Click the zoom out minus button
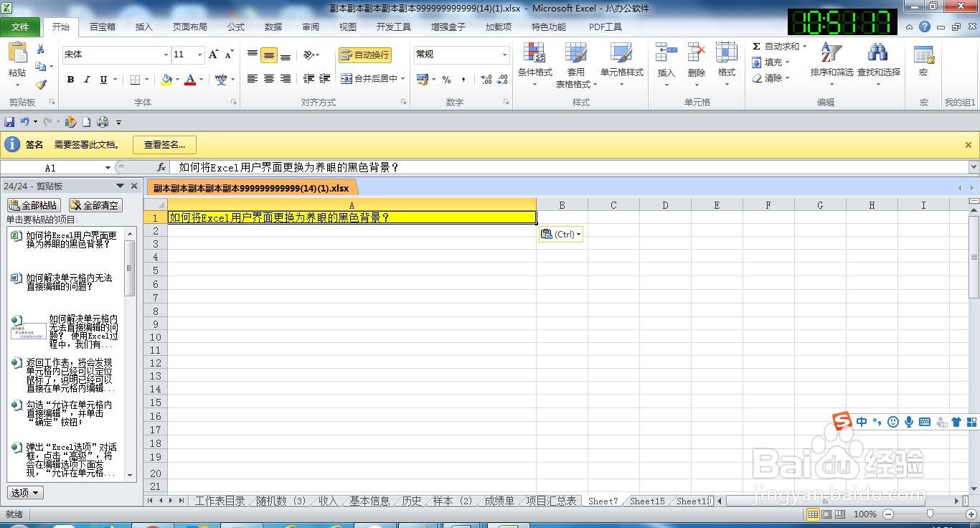 pyautogui.click(x=888, y=514)
